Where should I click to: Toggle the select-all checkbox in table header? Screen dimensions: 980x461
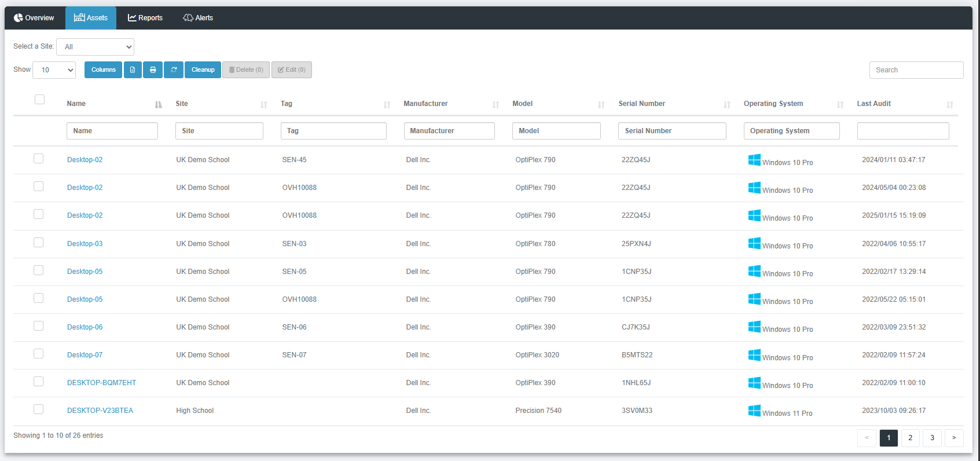[x=39, y=99]
